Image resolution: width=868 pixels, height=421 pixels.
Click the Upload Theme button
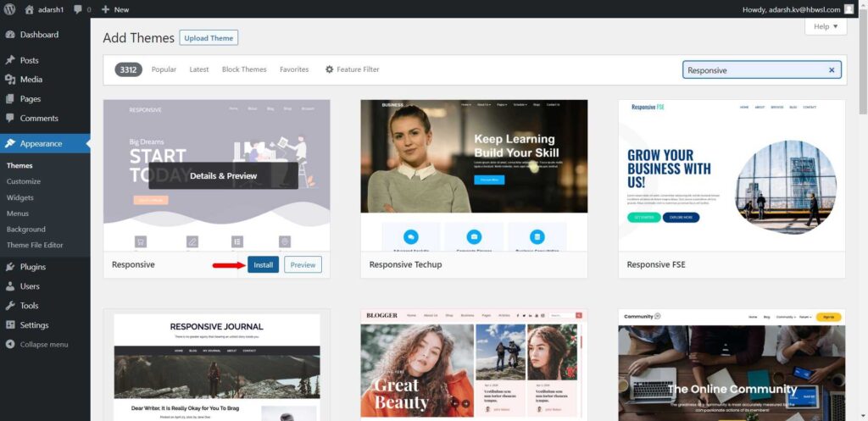(x=209, y=38)
